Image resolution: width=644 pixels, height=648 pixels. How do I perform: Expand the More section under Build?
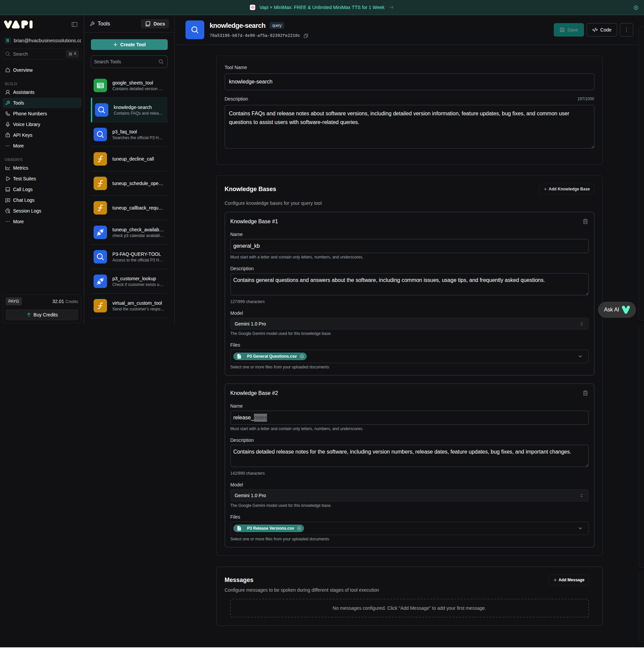coord(18,145)
